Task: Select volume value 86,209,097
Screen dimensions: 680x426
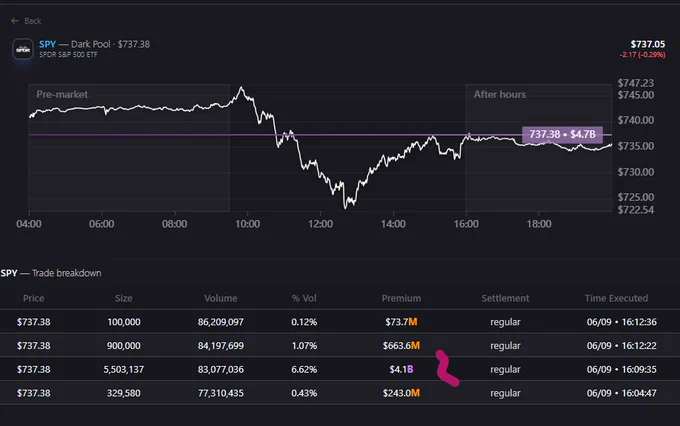Action: click(x=221, y=322)
